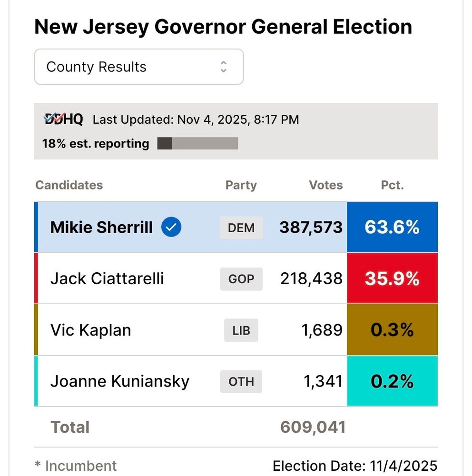Click the gold 0.3% percentage box

(392, 330)
